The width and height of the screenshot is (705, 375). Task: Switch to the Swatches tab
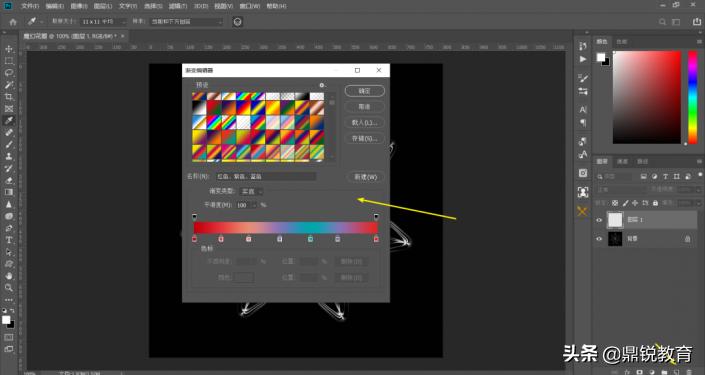(621, 41)
